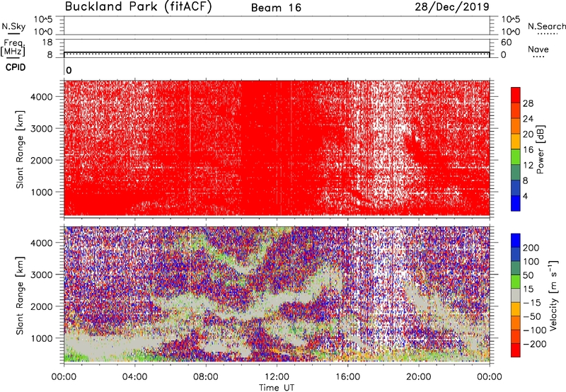566x392 pixels.
Task: Click the '24' label on the power scale
Action: tap(528, 119)
